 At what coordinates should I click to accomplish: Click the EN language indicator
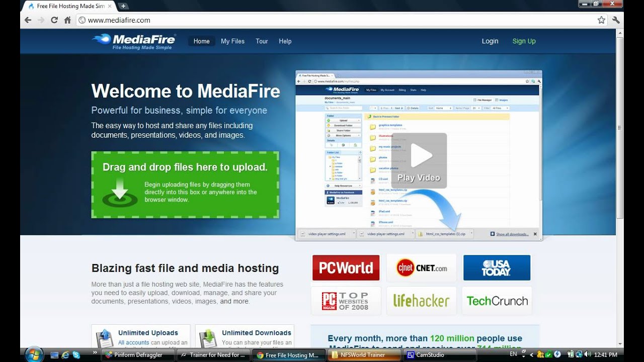[513, 354]
